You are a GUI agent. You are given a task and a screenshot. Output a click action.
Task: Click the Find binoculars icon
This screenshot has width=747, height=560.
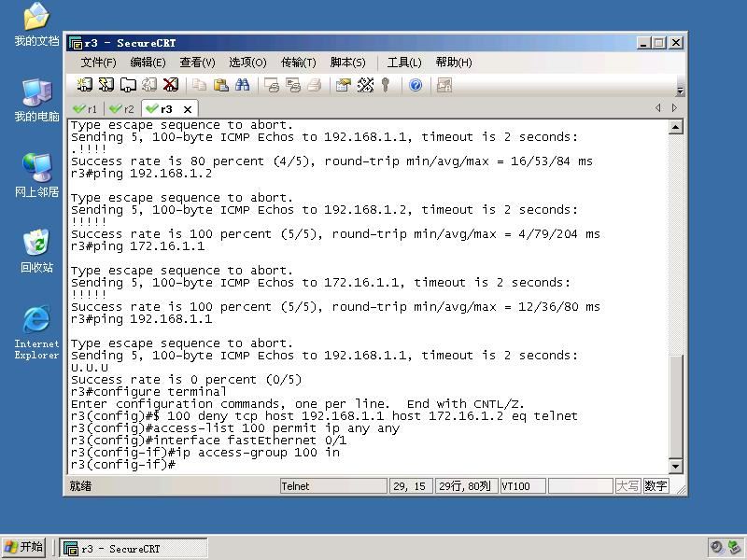242,85
